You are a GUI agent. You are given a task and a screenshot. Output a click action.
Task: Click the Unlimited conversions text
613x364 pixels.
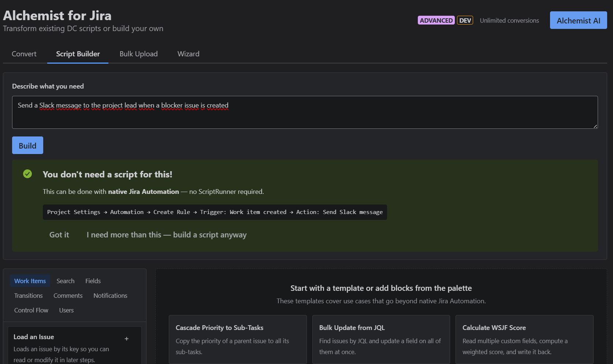tap(509, 20)
